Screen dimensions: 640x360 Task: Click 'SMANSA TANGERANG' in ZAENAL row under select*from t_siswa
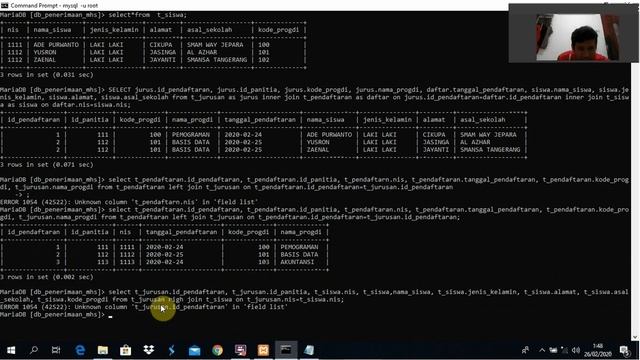pyautogui.click(x=217, y=60)
